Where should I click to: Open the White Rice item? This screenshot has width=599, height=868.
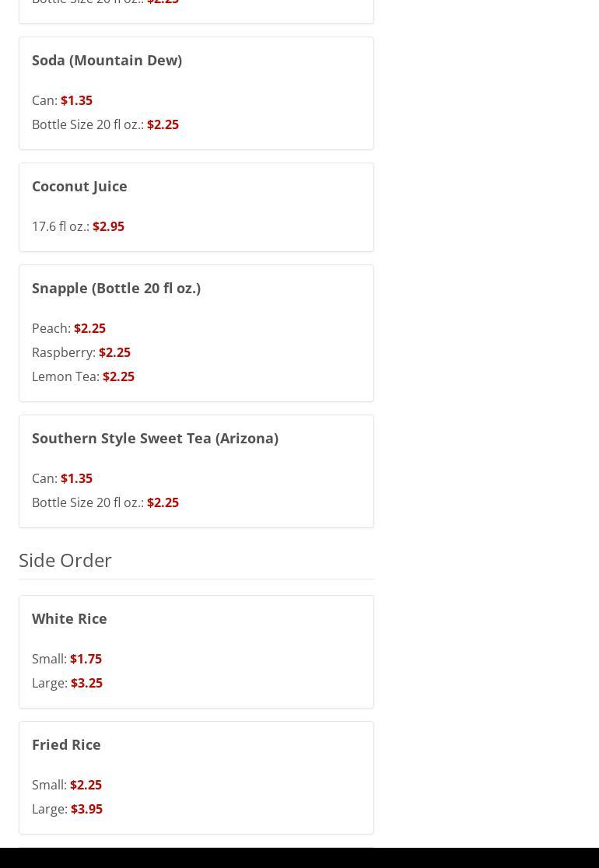pyautogui.click(x=69, y=618)
